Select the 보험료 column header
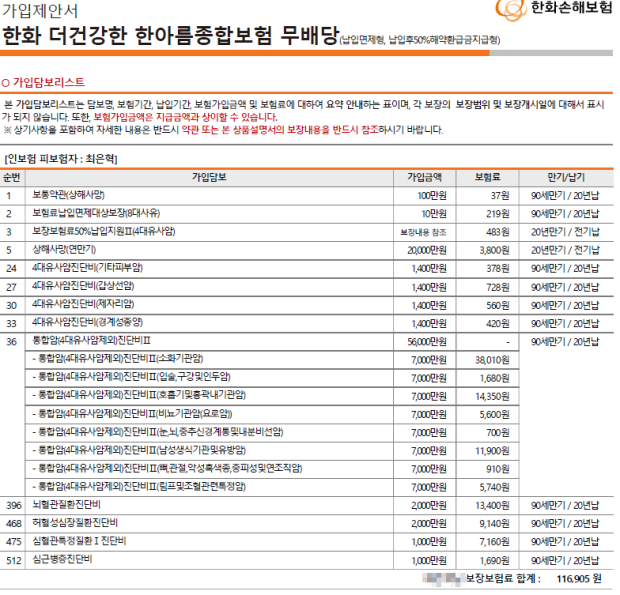 tap(488, 178)
